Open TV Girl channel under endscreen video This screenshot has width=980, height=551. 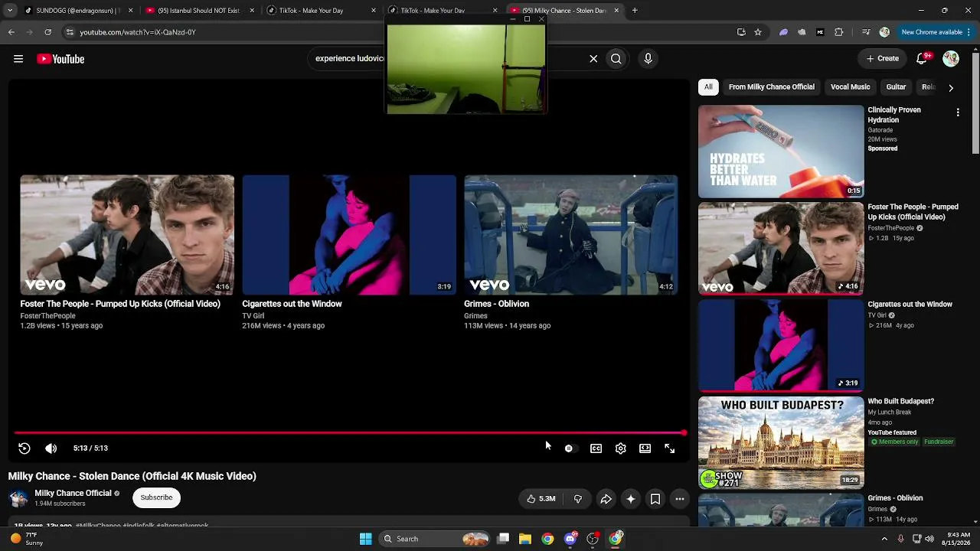[253, 316]
